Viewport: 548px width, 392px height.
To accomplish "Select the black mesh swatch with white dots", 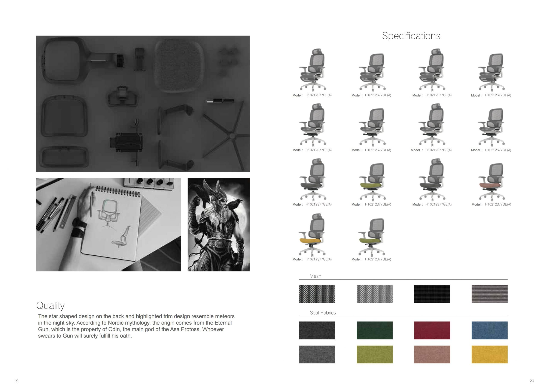I will pyautogui.click(x=317, y=294).
